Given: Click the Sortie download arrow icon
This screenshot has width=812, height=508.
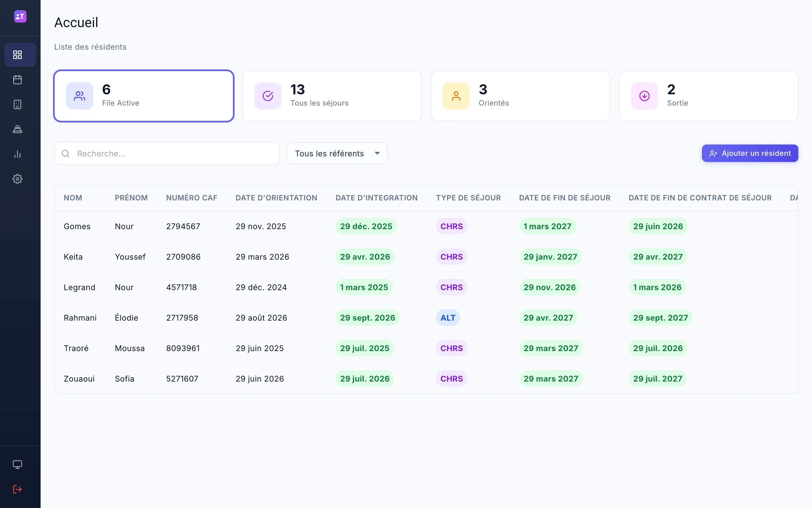Looking at the screenshot, I should [x=644, y=96].
